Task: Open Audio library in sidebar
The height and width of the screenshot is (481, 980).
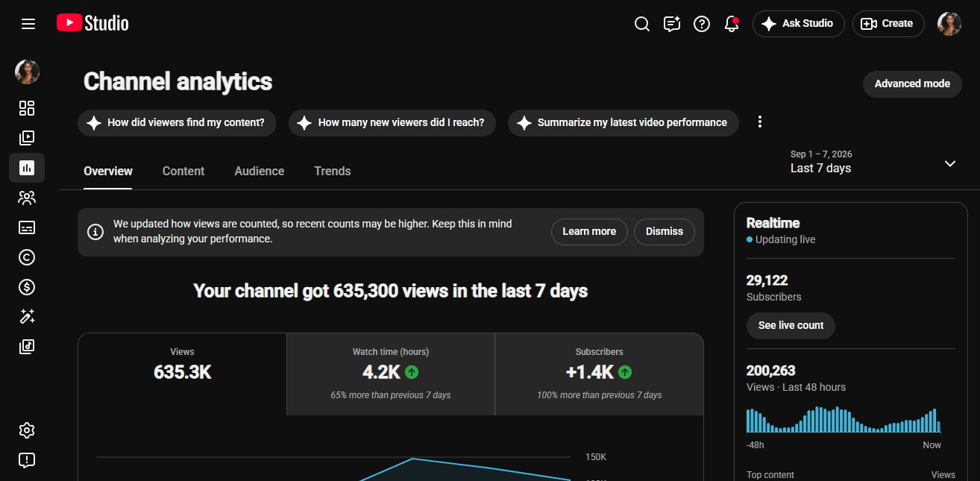Action: pos(27,346)
